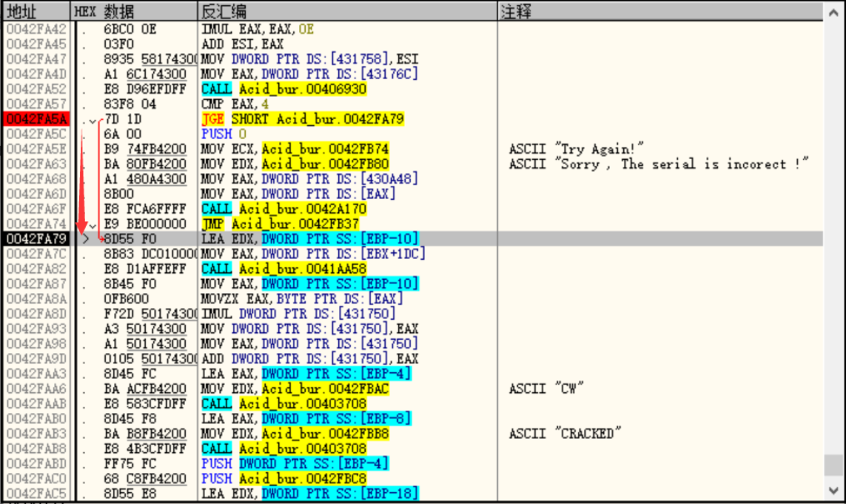
Task: Select address 0042FA8D
Action: pyautogui.click(x=36, y=314)
